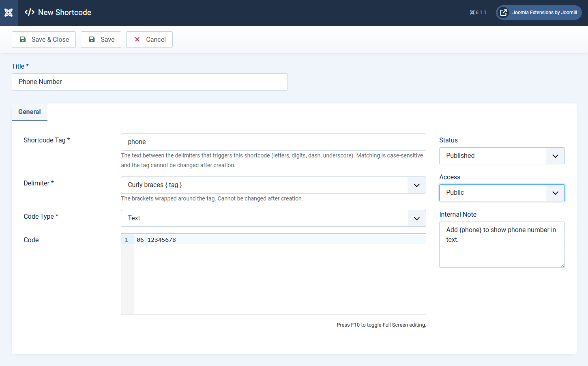Click the Status label

pyautogui.click(x=449, y=140)
